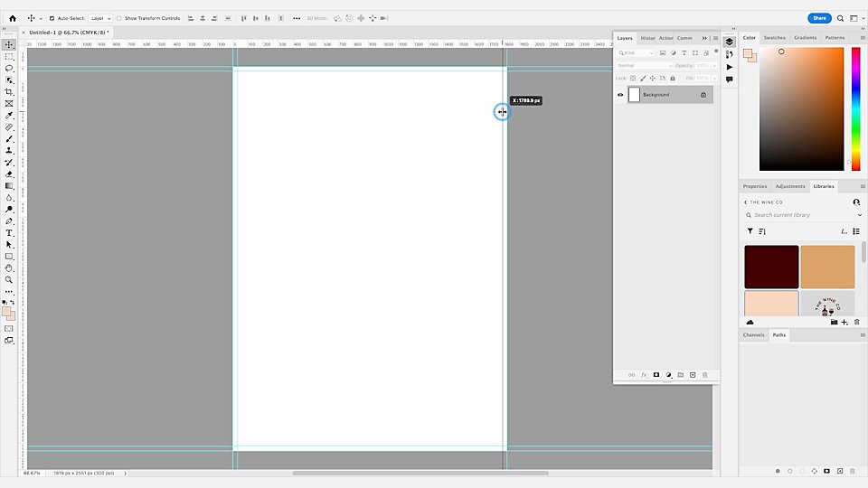The height and width of the screenshot is (488, 868).
Task: Switch to the Properties tab
Action: point(754,186)
